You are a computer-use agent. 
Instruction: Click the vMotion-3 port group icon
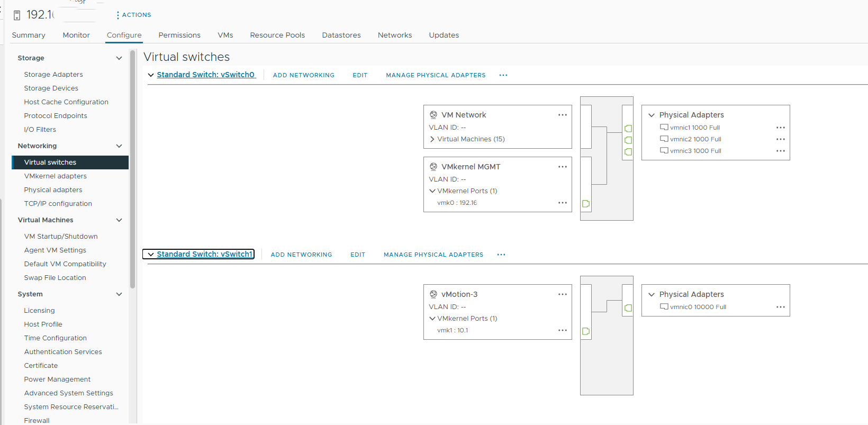coord(433,294)
